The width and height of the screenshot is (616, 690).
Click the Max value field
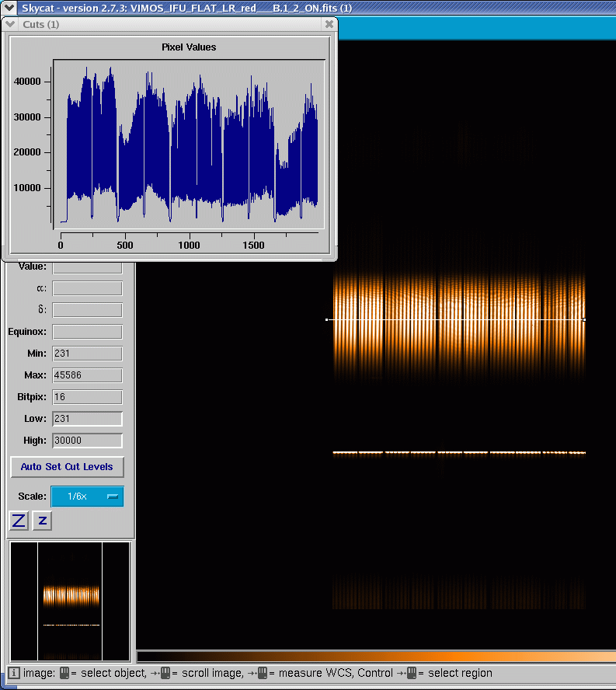coord(87,375)
